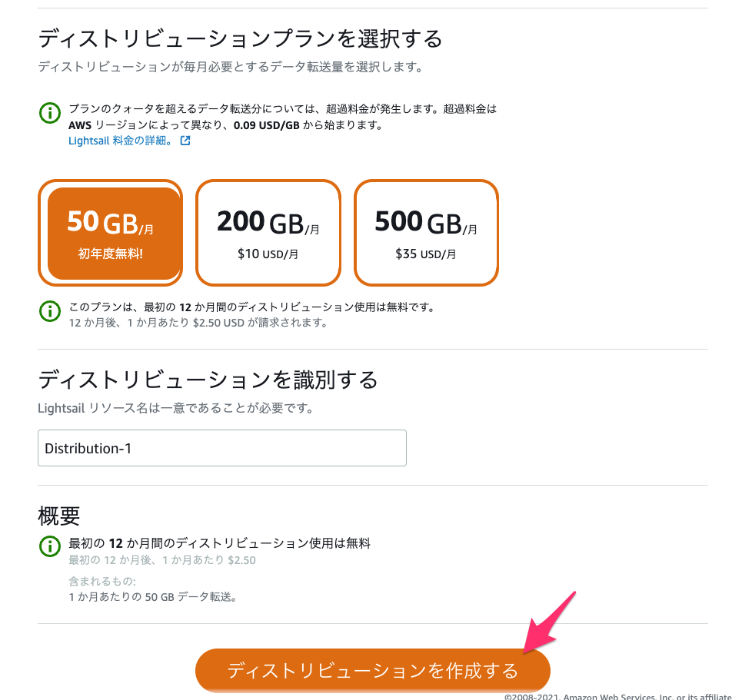The image size is (732, 700).
Task: Select the 500 GB monthly plan card
Action: [x=426, y=232]
